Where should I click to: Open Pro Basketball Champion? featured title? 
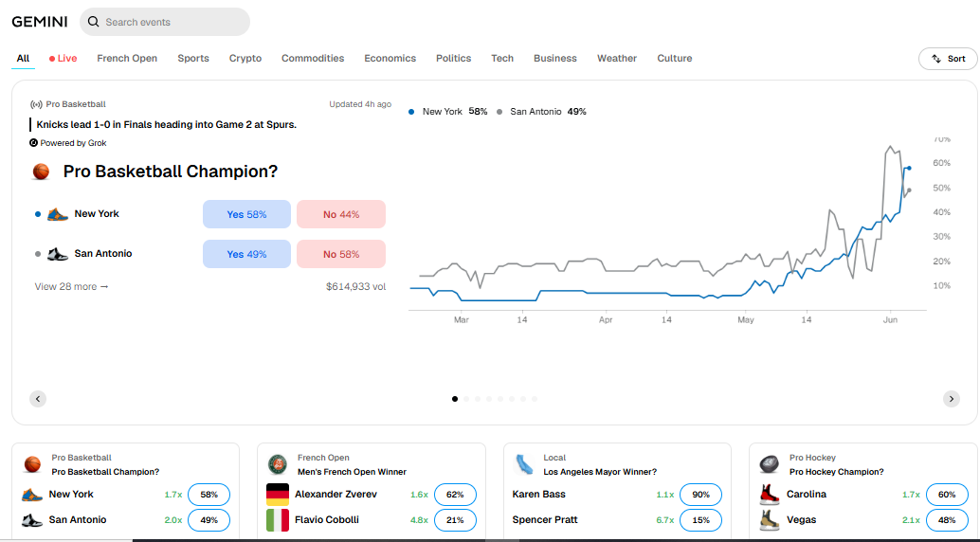point(170,172)
